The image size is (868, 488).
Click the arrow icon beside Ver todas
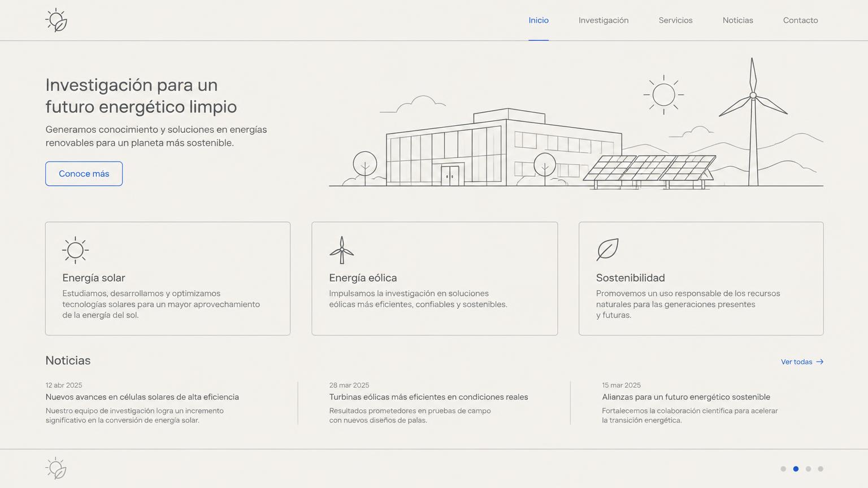pyautogui.click(x=820, y=362)
